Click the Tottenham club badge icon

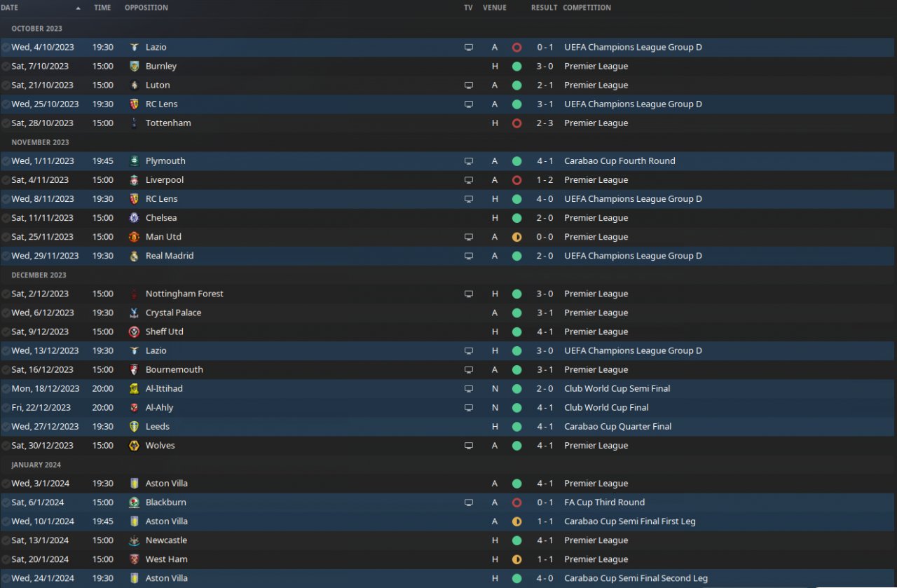pos(135,123)
